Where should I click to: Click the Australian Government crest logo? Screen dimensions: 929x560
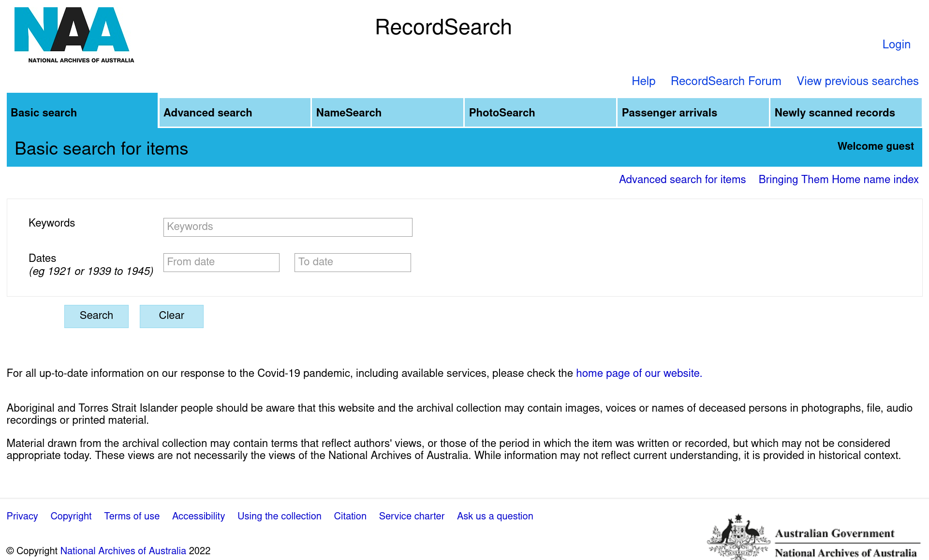pos(738,537)
